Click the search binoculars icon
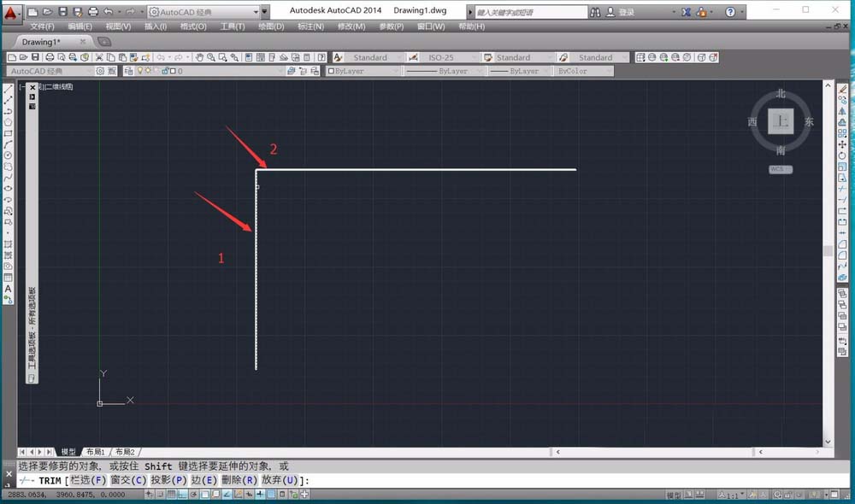This screenshot has width=855, height=504. [595, 12]
